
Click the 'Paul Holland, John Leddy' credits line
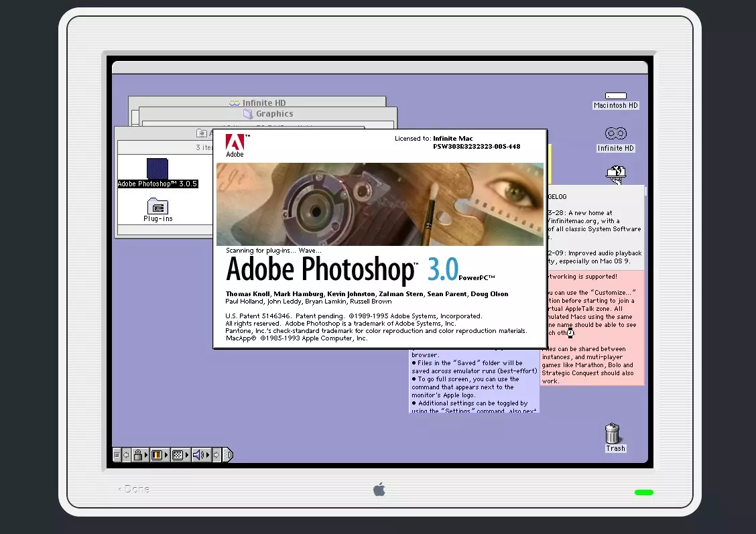pos(308,302)
